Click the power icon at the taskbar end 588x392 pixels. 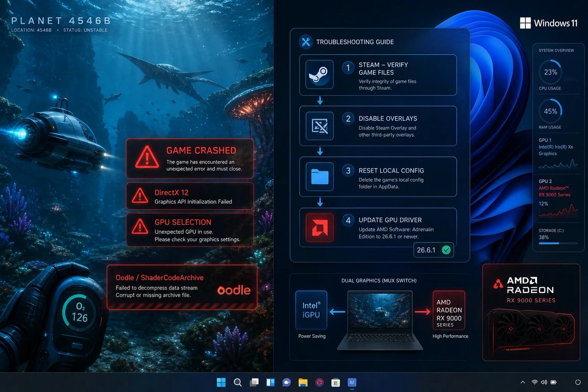point(578,382)
